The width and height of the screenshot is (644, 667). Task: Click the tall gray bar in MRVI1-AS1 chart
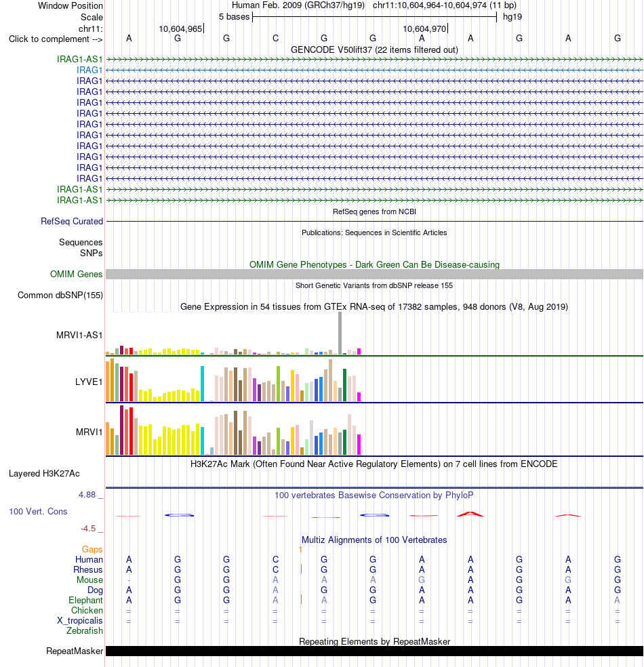340,333
